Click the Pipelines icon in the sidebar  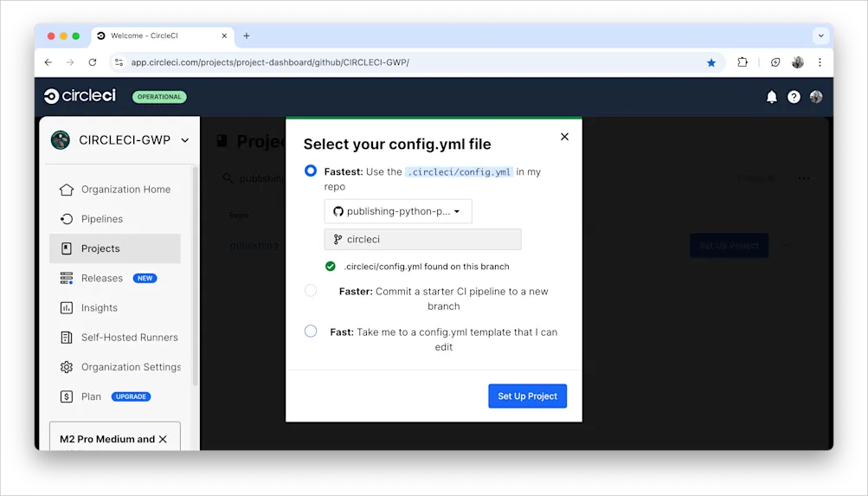[67, 219]
